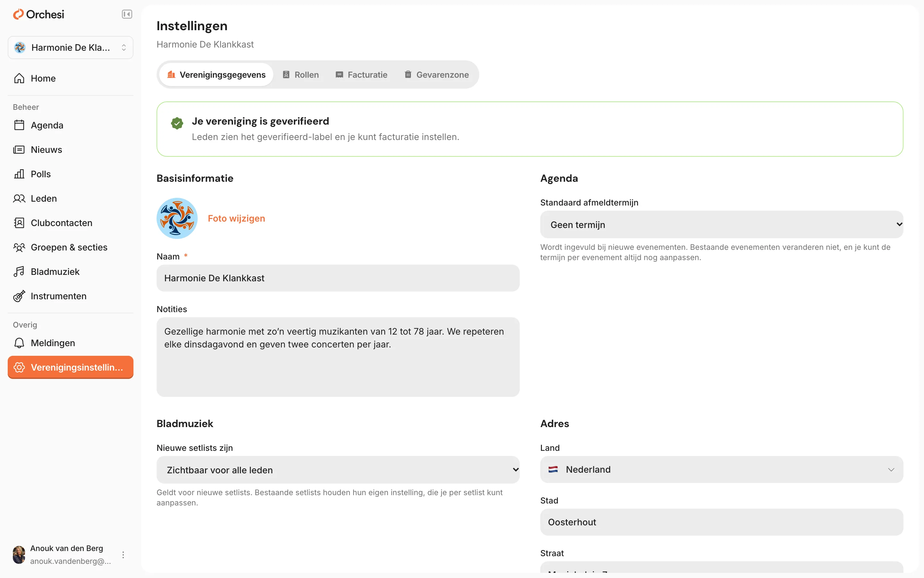Collapse the sidebar with the panel icon
924x578 pixels.
[127, 14]
